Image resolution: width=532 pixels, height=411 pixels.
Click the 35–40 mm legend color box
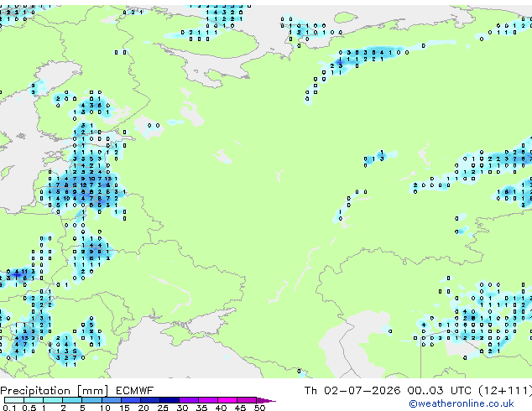click(x=208, y=400)
